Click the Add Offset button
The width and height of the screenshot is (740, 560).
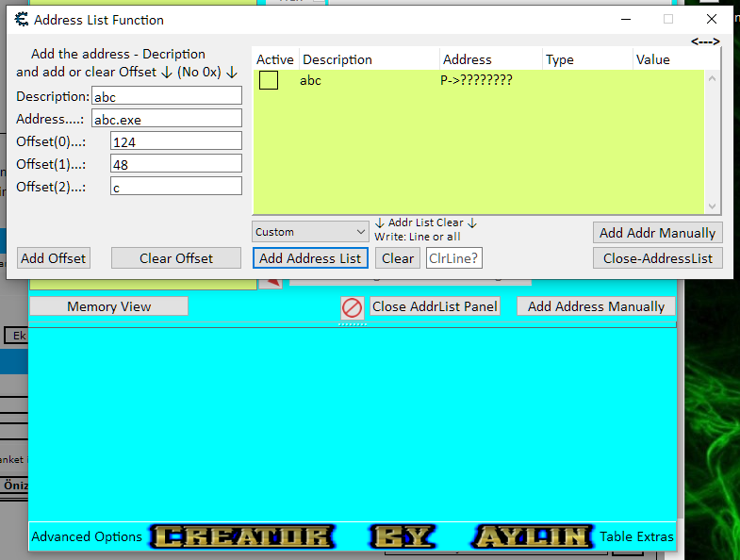coord(54,258)
